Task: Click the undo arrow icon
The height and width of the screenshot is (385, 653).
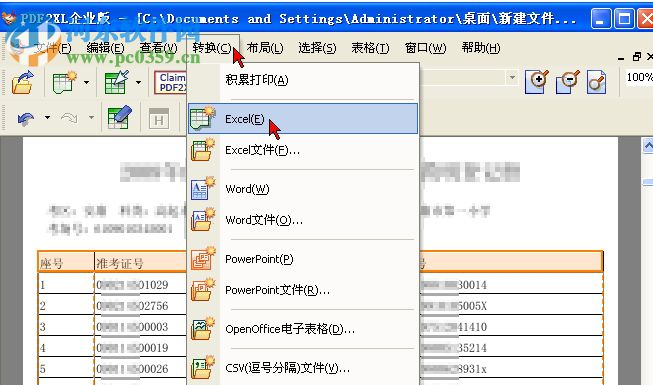Action: (x=26, y=119)
